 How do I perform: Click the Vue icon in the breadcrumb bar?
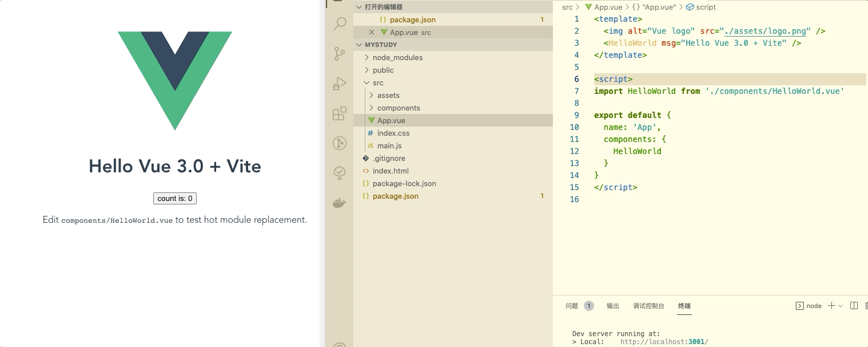pos(588,7)
